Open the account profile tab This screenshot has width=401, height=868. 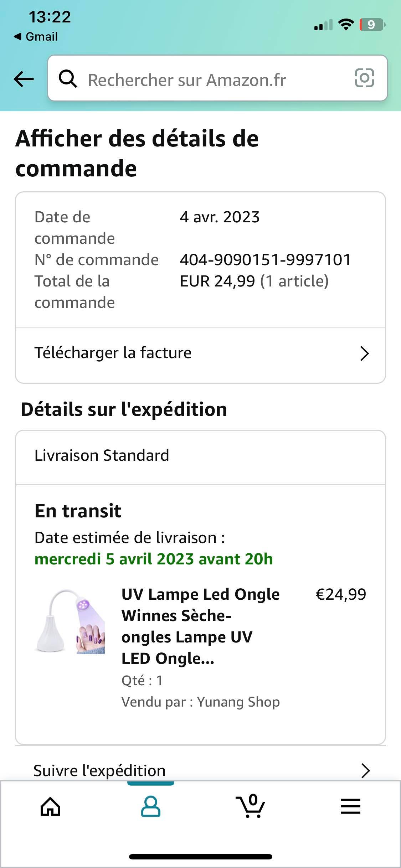tap(150, 806)
